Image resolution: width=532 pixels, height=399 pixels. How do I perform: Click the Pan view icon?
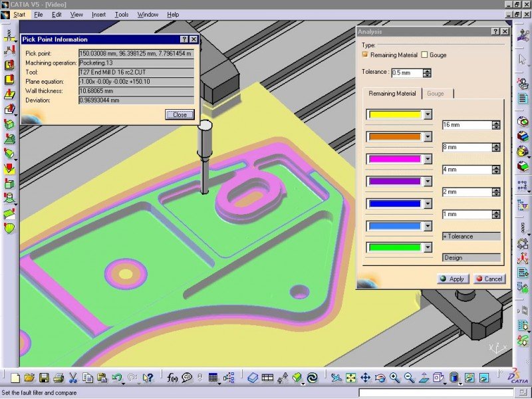[x=365, y=378]
